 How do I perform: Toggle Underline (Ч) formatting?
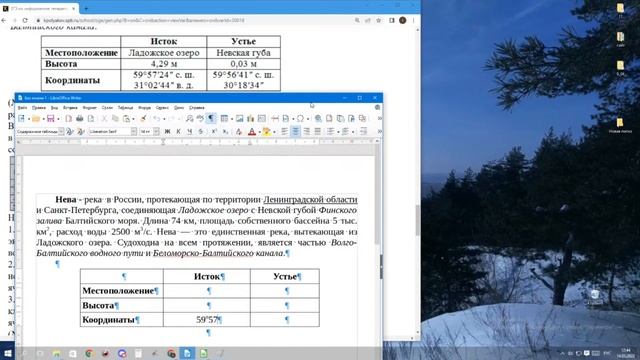[189, 131]
